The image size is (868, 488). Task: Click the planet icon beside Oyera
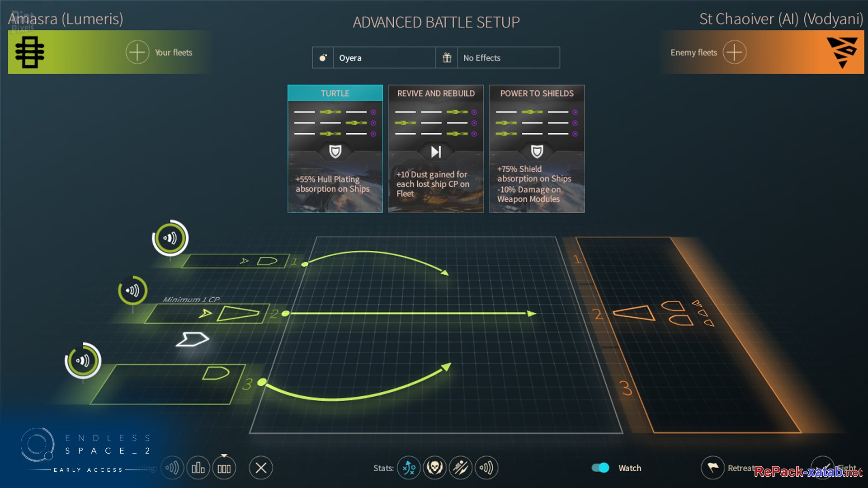coord(323,58)
